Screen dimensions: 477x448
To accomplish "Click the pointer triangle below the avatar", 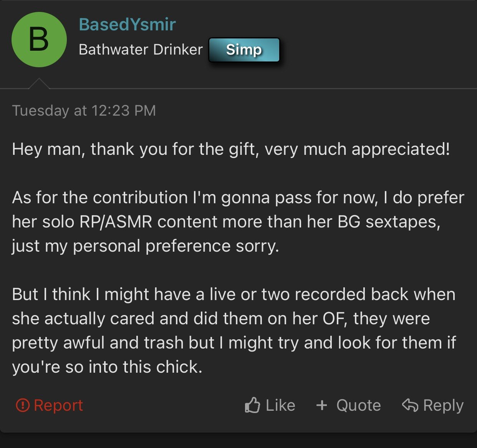I will pyautogui.click(x=39, y=83).
